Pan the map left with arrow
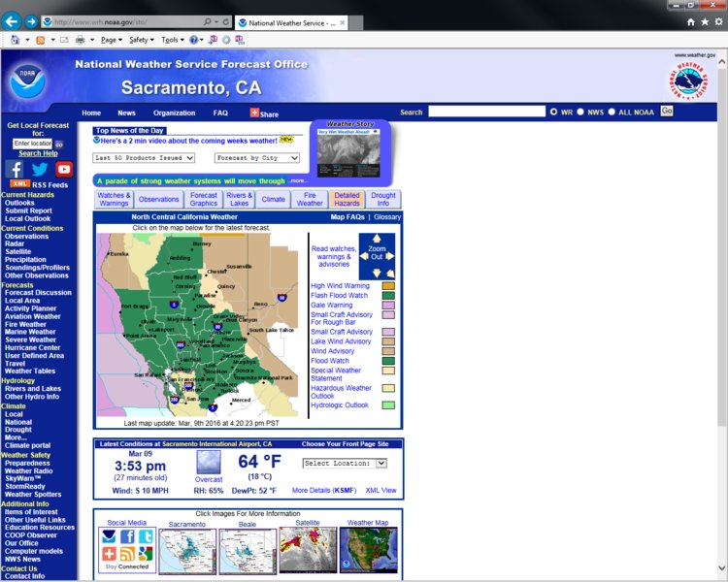 [x=364, y=256]
